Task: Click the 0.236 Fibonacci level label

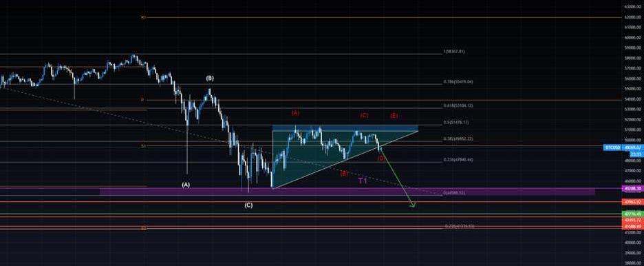Action: [458, 159]
